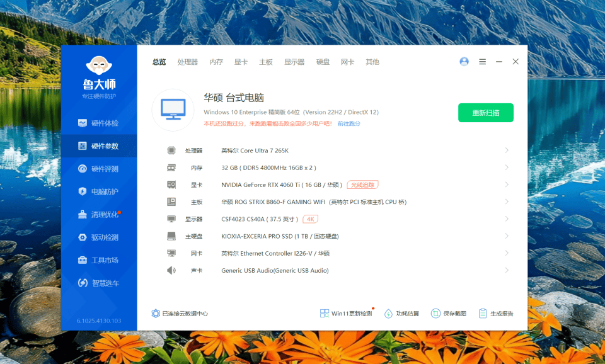
Task: Switch to the 总览 tab
Action: click(159, 62)
